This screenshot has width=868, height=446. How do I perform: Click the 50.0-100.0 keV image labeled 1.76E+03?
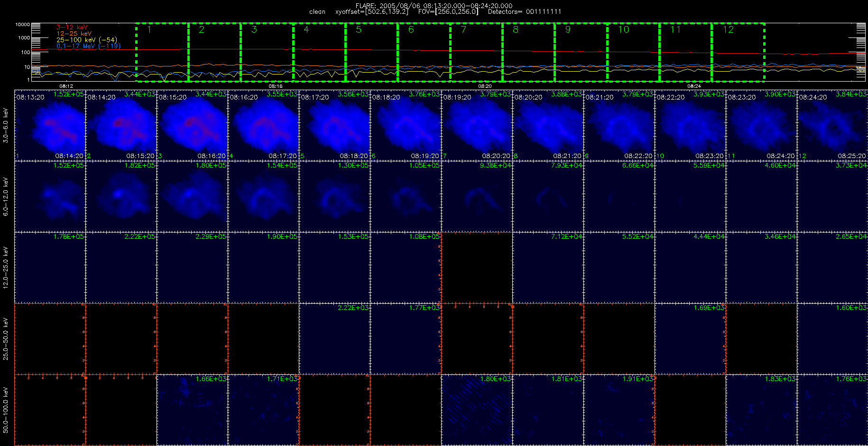point(832,409)
